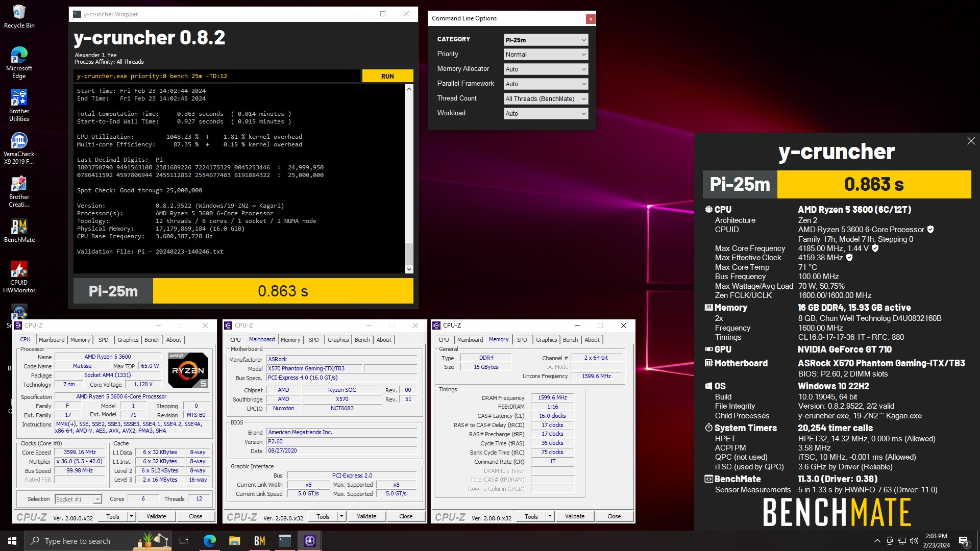Click the Core Speed value 3599.16 MHz

pyautogui.click(x=80, y=452)
